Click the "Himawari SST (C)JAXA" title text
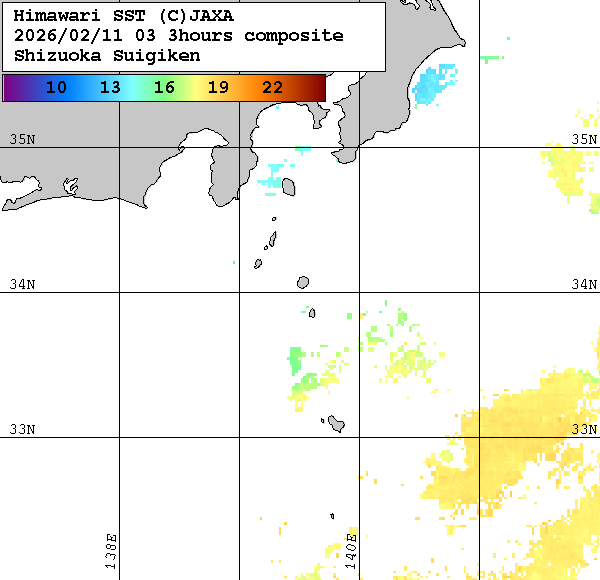This screenshot has height=580, width=600. click(124, 16)
